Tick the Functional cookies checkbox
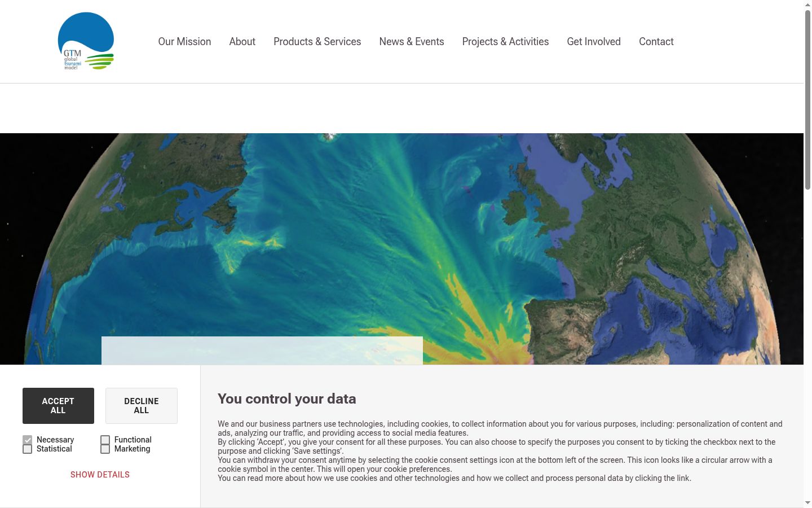812x508 pixels. pyautogui.click(x=105, y=440)
